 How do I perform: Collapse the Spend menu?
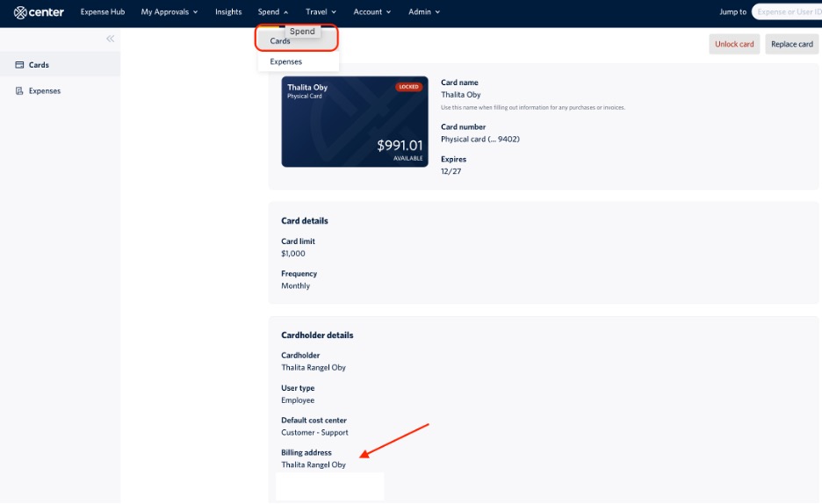click(273, 12)
